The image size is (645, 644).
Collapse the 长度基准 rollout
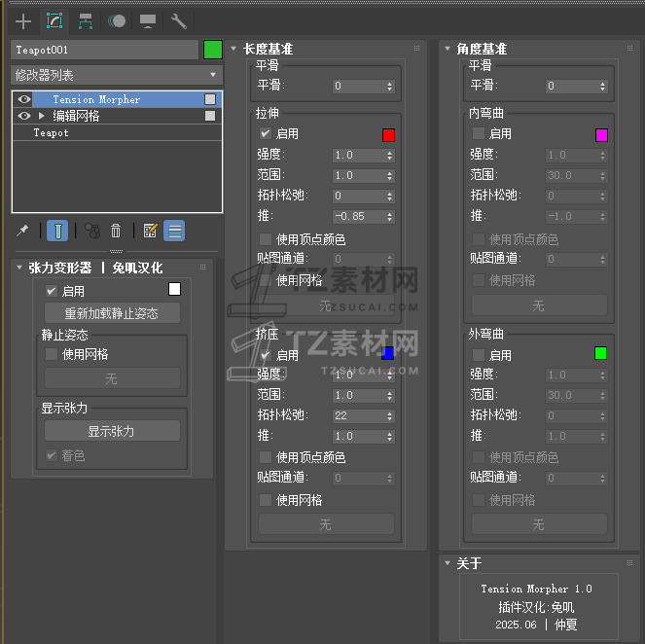point(233,49)
